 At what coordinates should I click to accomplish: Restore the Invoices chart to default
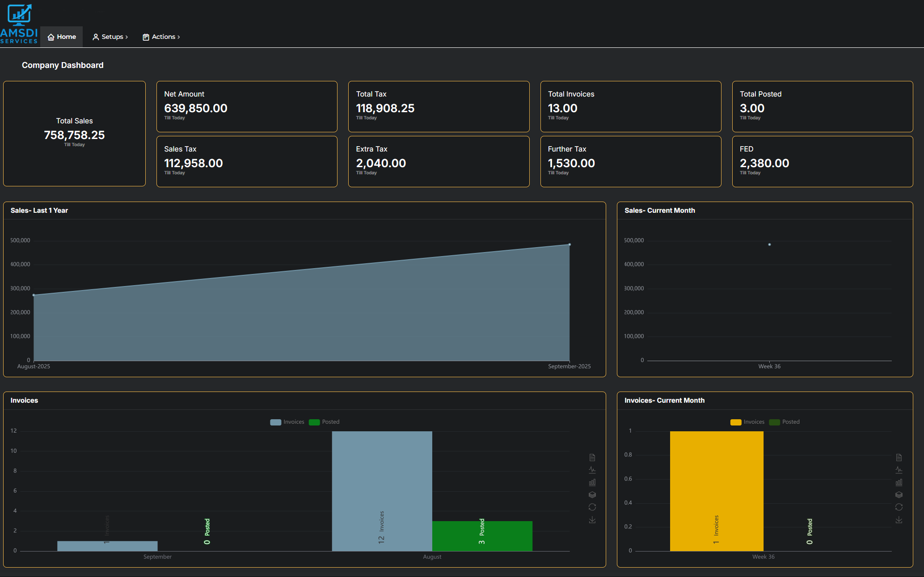point(592,507)
